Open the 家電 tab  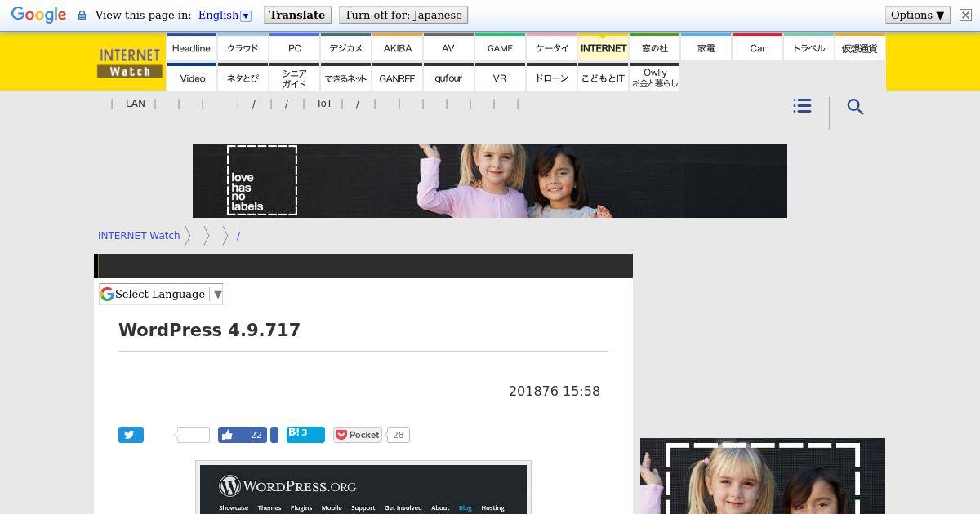(706, 47)
